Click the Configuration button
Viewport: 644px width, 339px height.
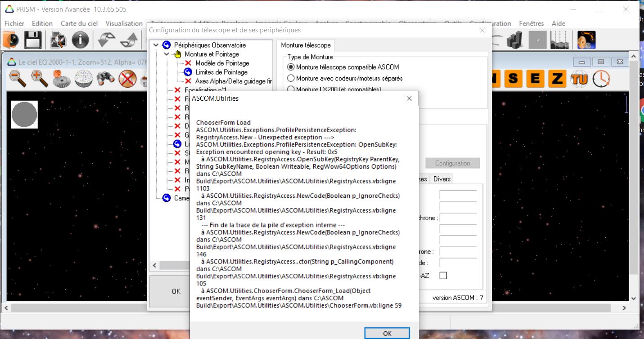coord(452,163)
